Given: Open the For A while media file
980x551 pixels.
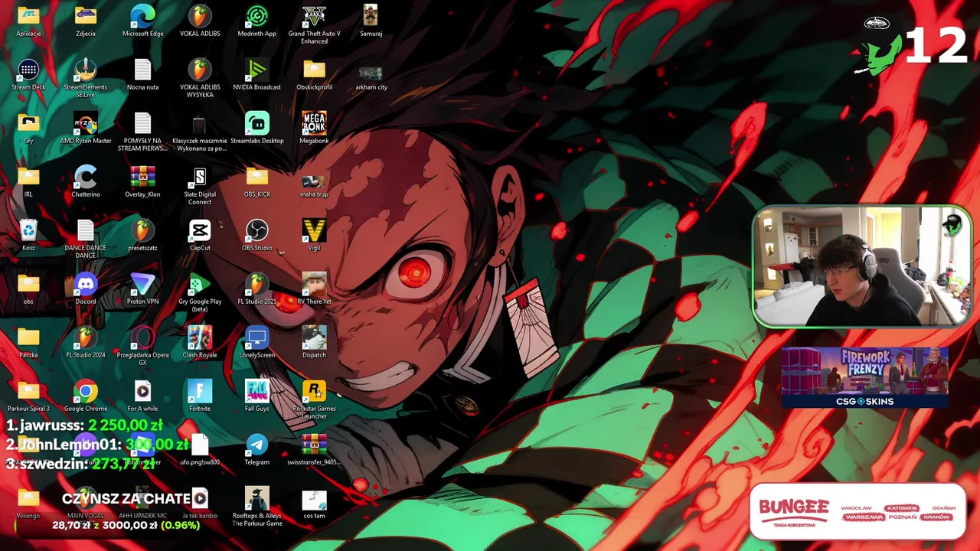Looking at the screenshot, I should [142, 396].
